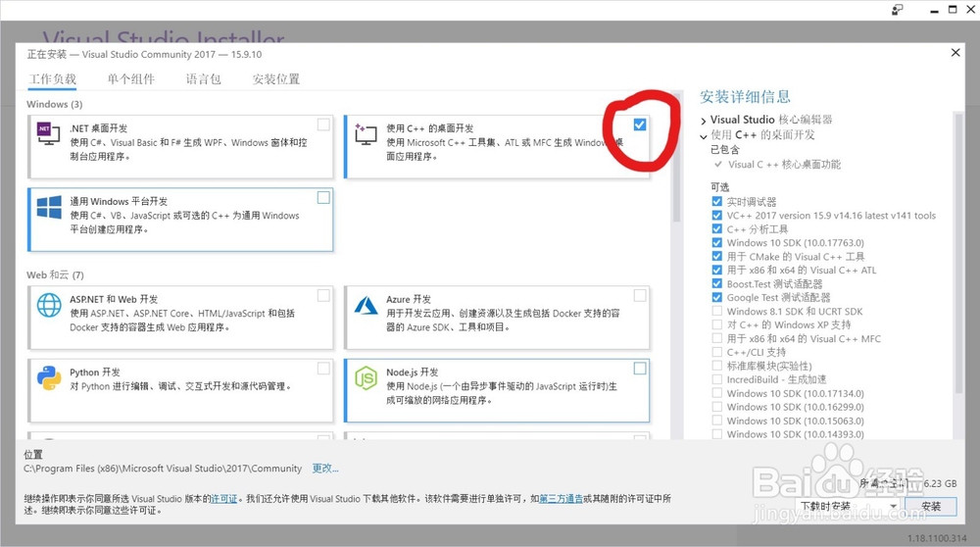Click the feedback icon in title bar
980x547 pixels.
(897, 10)
